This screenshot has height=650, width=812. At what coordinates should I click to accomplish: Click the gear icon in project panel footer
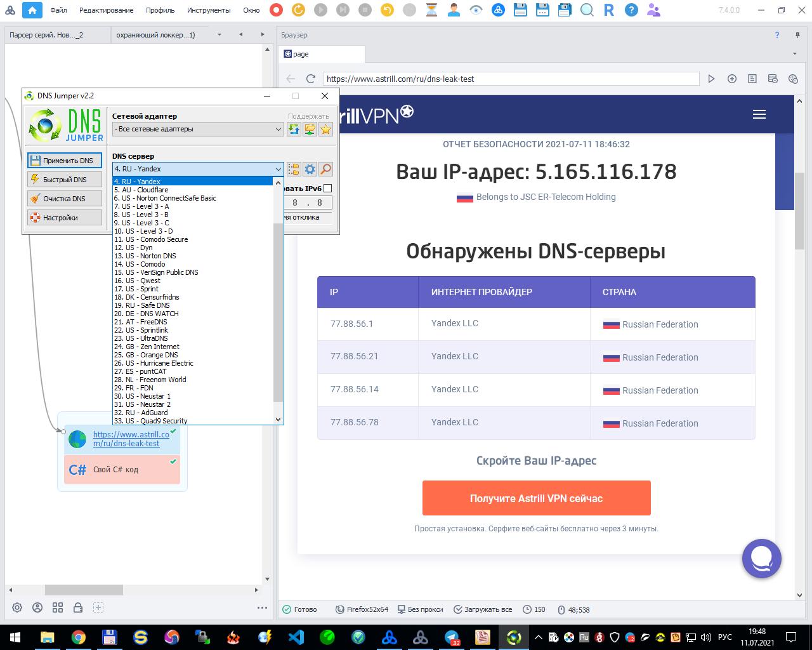point(17,607)
